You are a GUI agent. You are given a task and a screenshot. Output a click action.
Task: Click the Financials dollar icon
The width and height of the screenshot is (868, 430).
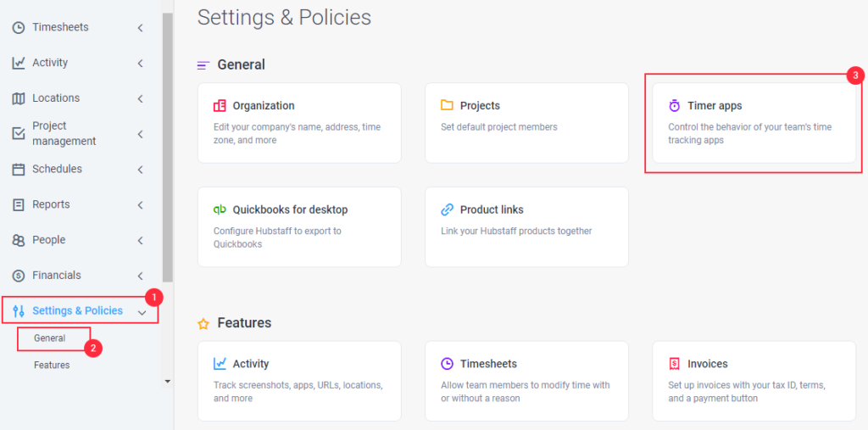[x=19, y=276]
